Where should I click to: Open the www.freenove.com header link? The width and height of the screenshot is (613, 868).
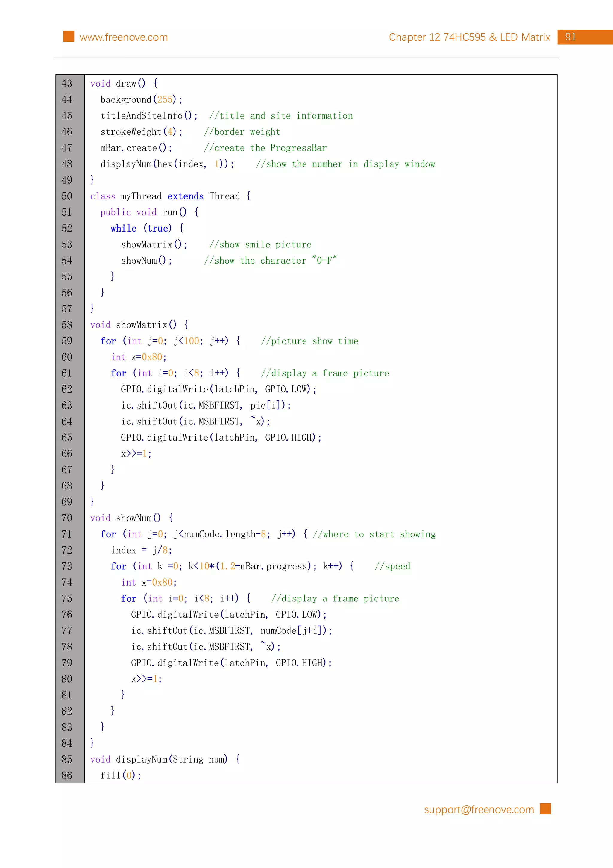(124, 37)
